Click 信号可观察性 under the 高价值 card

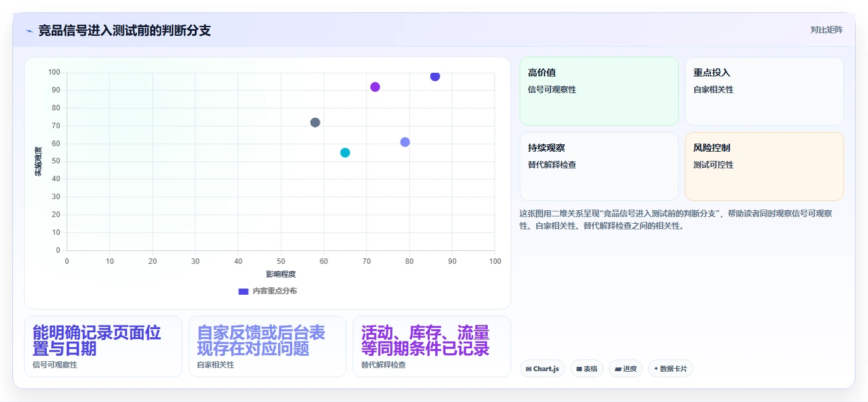pos(552,89)
